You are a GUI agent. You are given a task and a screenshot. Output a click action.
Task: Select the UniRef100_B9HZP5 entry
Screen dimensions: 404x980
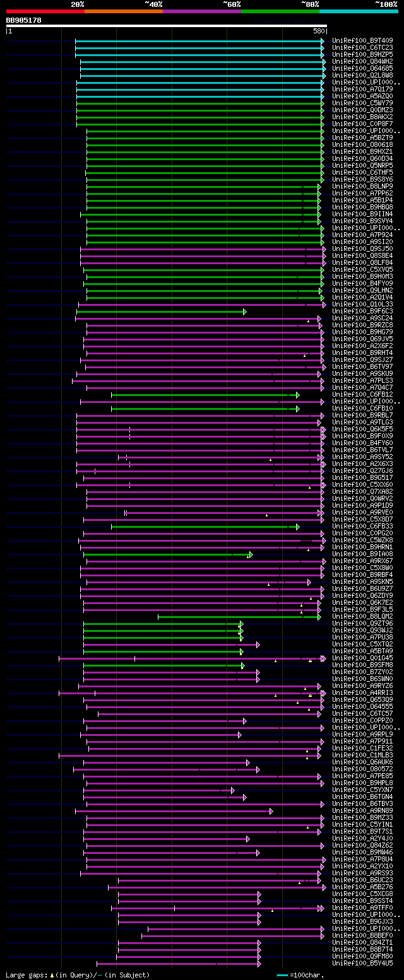coord(362,54)
